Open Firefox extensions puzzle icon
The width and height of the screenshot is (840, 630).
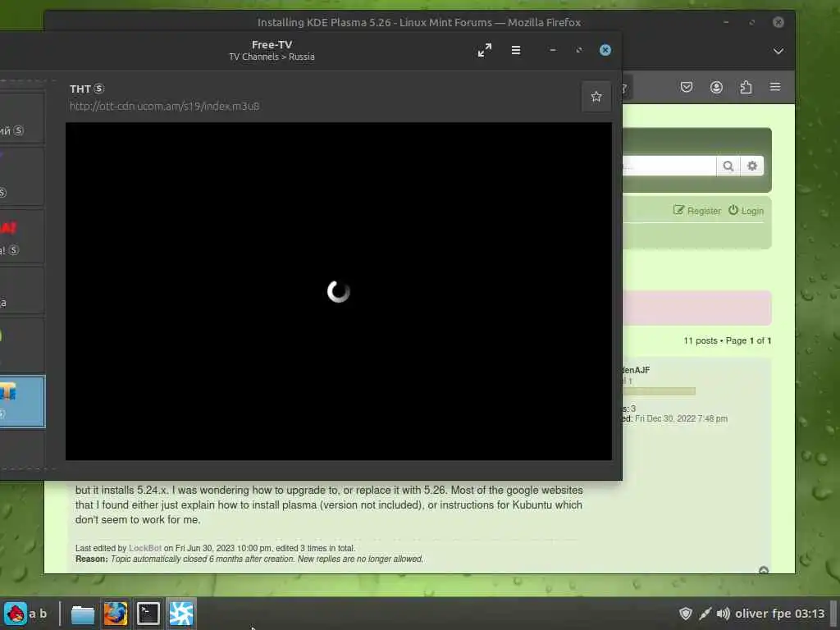(x=746, y=87)
